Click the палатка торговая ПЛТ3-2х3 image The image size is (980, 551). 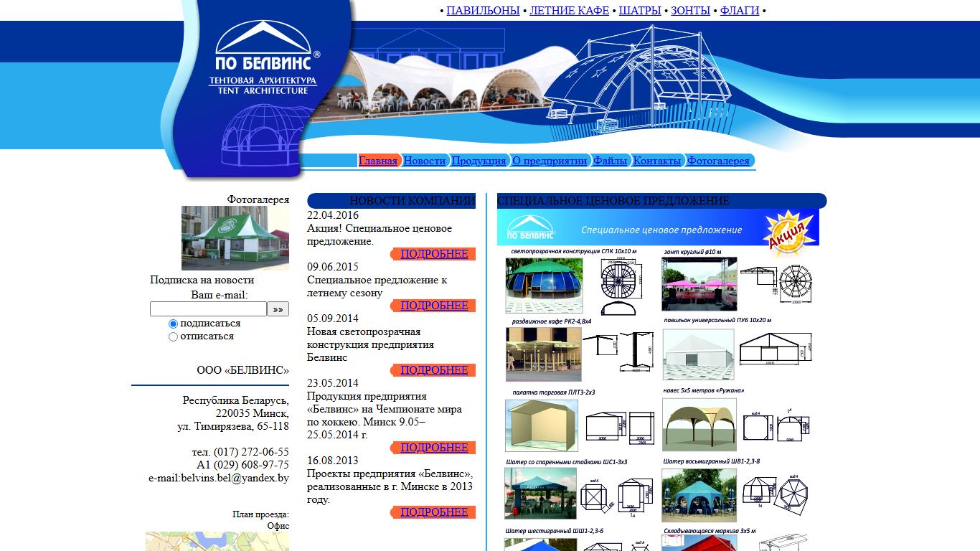(x=542, y=425)
